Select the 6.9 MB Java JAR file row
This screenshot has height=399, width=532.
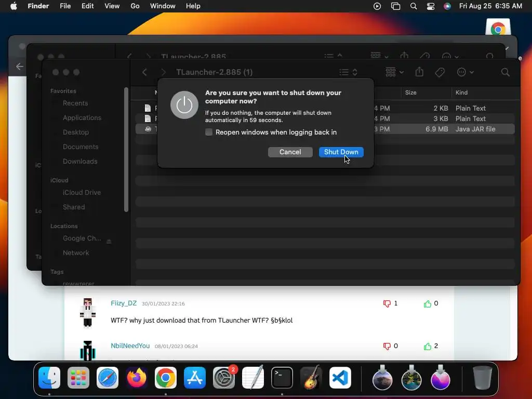[325, 129]
